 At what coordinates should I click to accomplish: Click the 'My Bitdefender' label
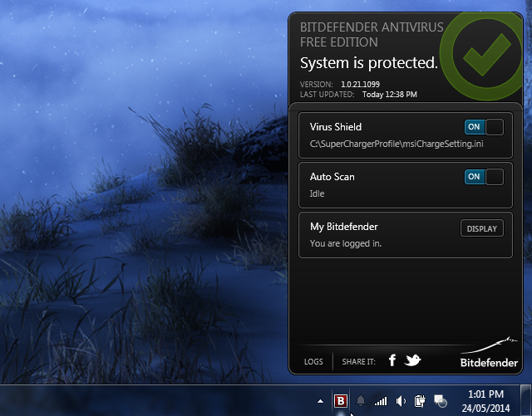tap(343, 227)
